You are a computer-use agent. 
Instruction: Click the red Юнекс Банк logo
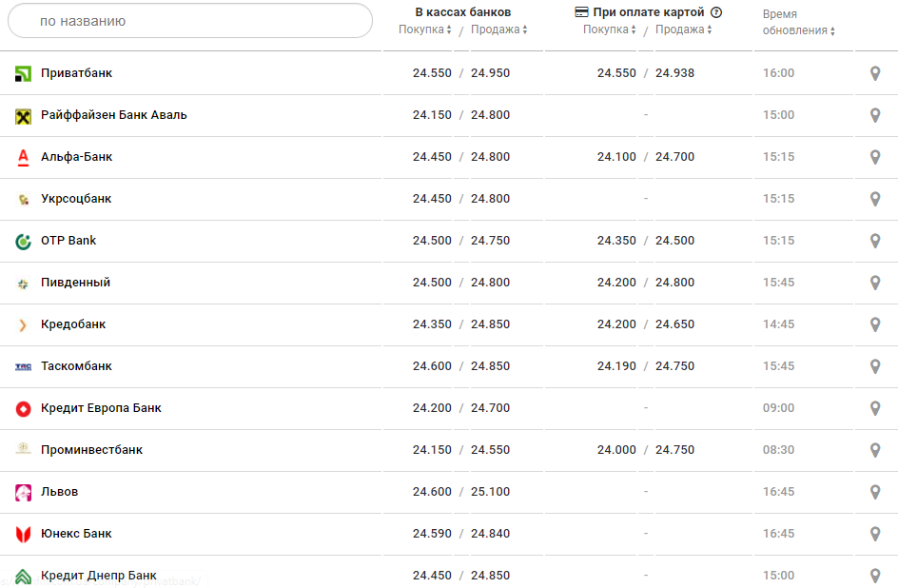click(24, 535)
